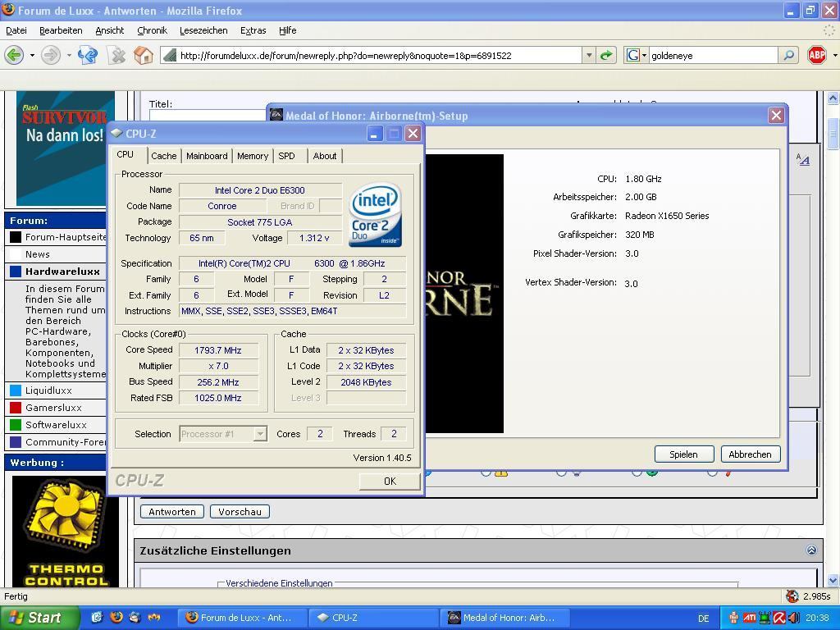Click the font size A icon in editor
840x630 pixels.
[x=802, y=159]
